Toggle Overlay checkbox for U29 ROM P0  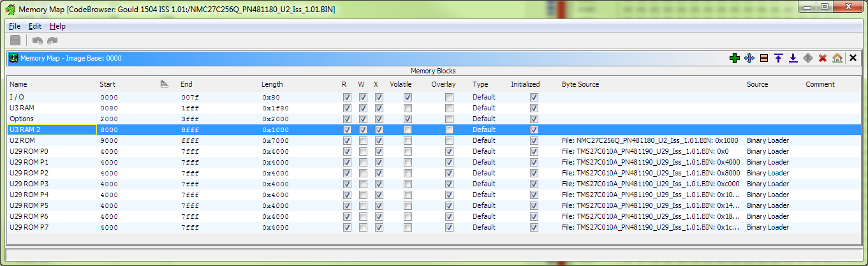[x=450, y=151]
